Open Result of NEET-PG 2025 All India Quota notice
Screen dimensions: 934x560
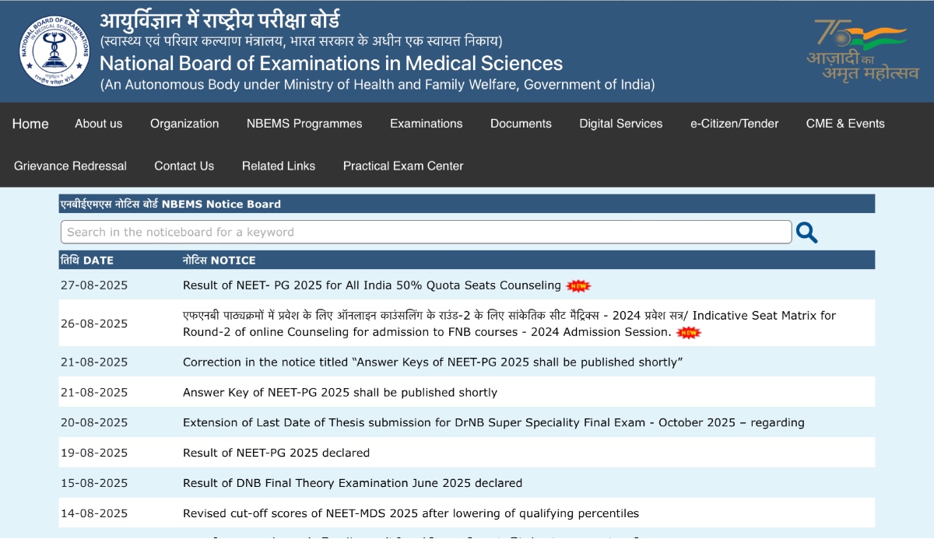[372, 285]
